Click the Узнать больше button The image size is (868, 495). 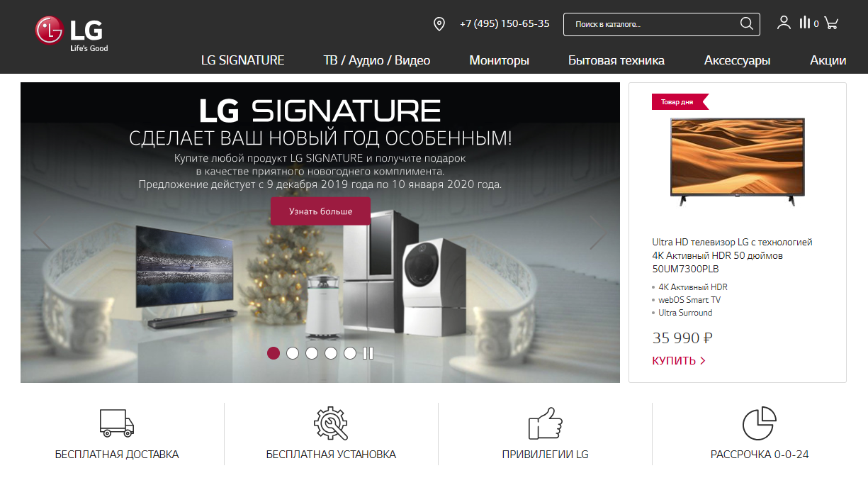click(320, 211)
